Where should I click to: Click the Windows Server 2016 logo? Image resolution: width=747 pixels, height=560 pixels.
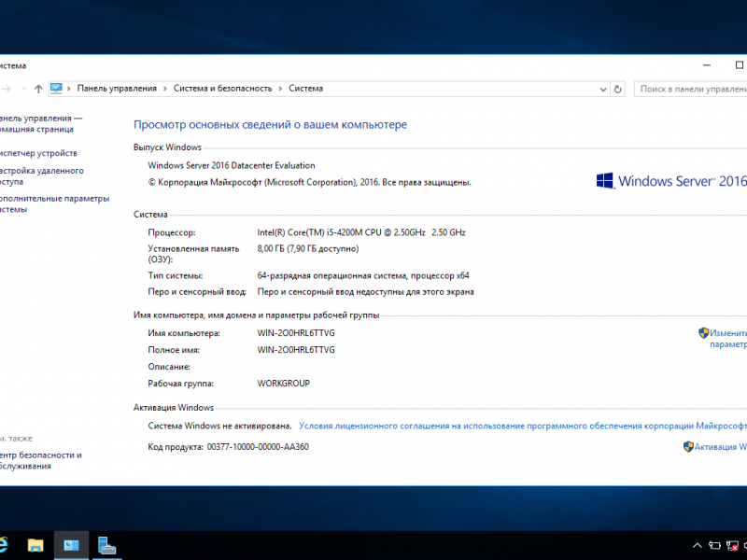pyautogui.click(x=671, y=181)
